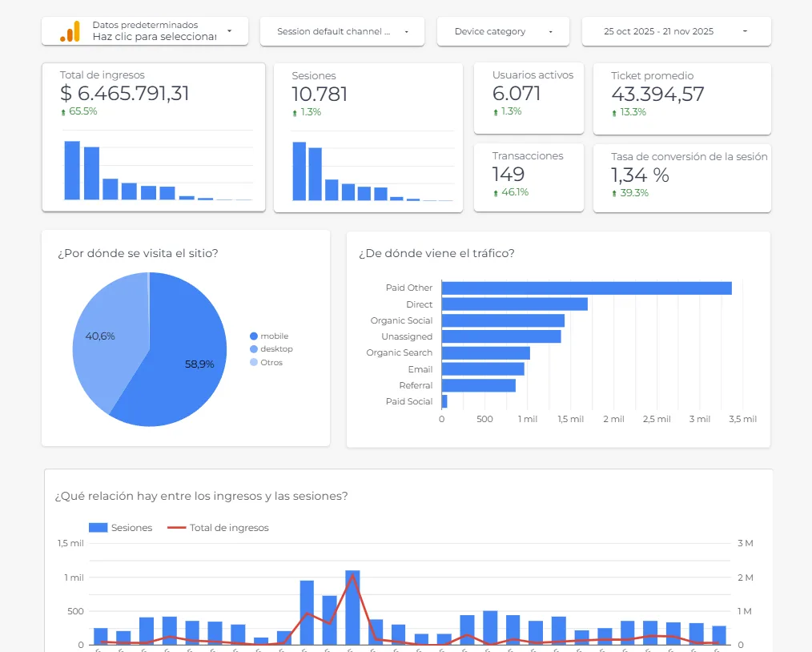Viewport: 812px width, 652px height.
Task: Click the 3 M right axis label
Action: coord(746,543)
